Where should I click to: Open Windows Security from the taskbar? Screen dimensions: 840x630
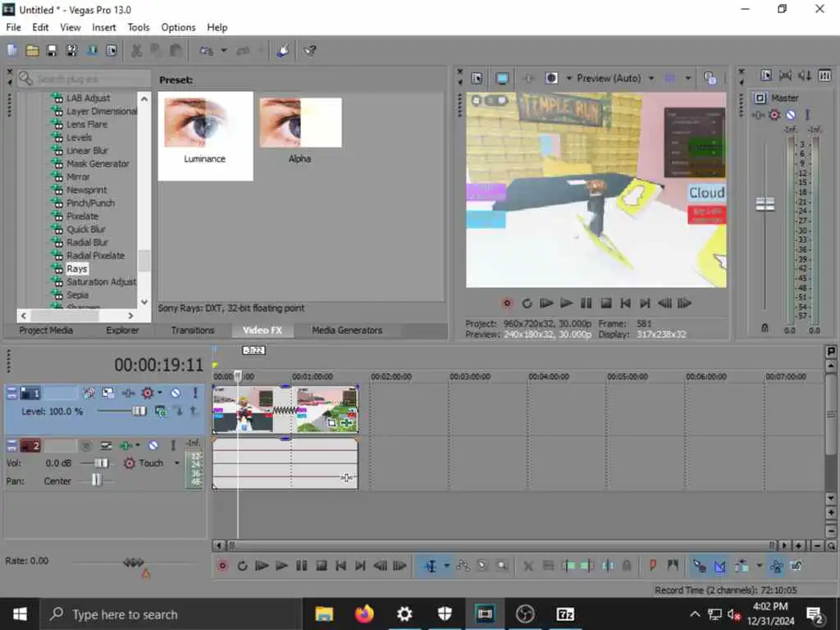445,614
